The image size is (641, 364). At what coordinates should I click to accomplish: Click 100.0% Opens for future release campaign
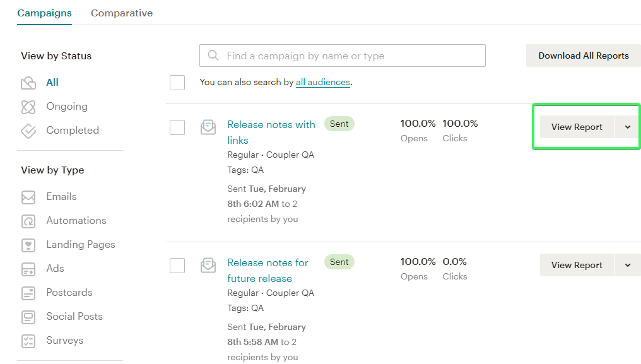click(418, 262)
